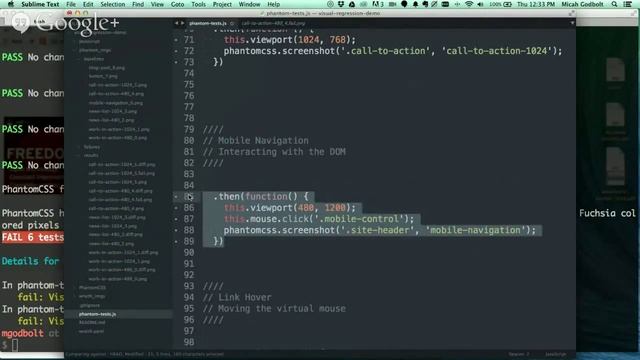Expand the wraith_imgs folder in sidebar
Viewport: 640px width, 360px height.
[x=75, y=296]
